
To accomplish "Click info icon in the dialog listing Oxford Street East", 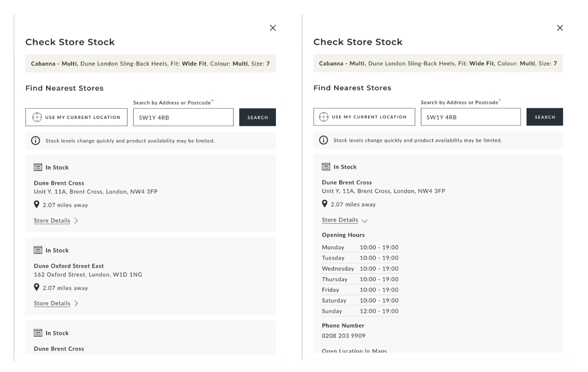I will pos(36,140).
